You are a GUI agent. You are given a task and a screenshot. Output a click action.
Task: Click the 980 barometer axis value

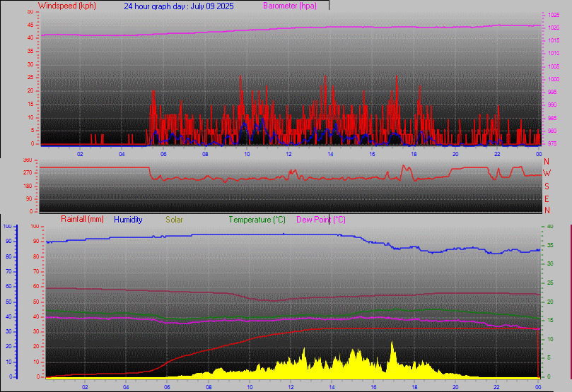552,131
